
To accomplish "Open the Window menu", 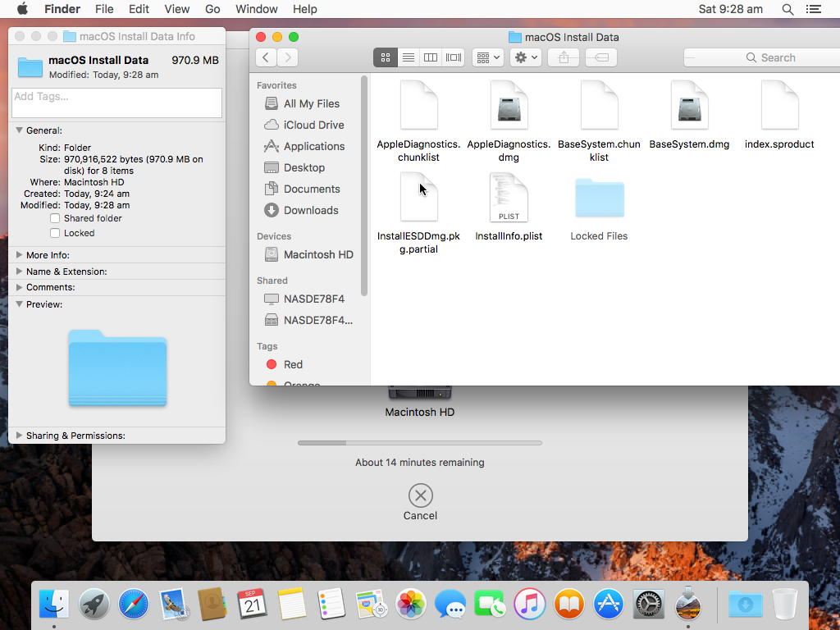I will pos(257,9).
